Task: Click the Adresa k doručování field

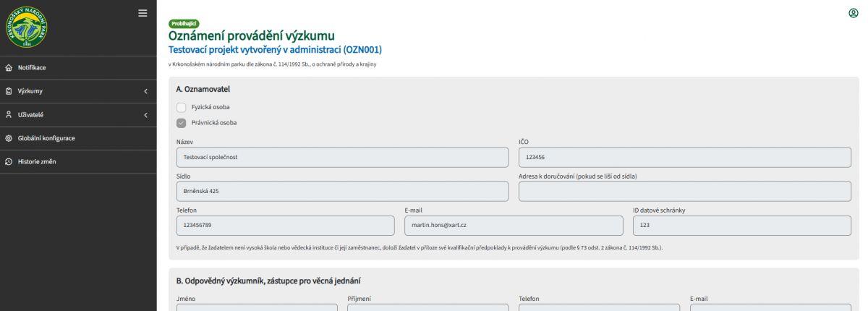Action: coord(684,191)
